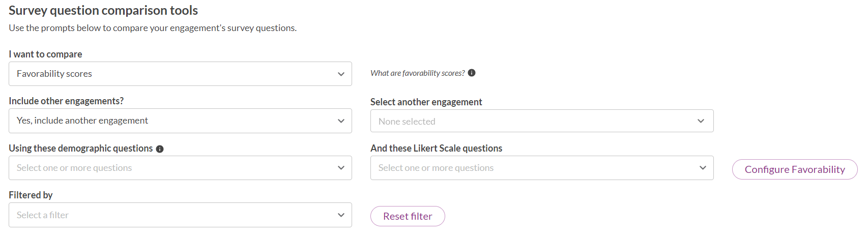This screenshot has height=236, width=868.
Task: Click chevron arrow in 'Yes, include another engagement' box
Action: coord(341,121)
